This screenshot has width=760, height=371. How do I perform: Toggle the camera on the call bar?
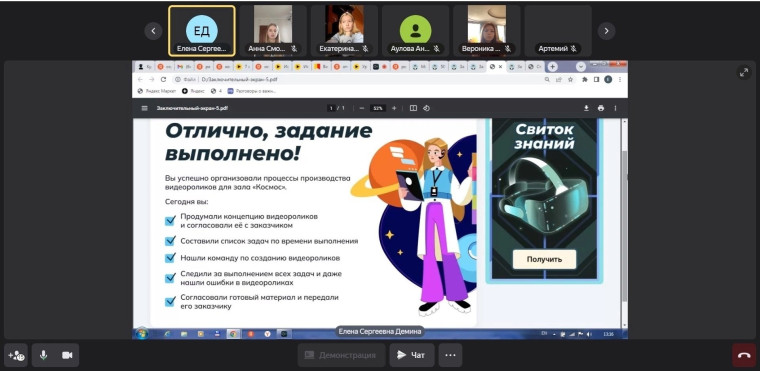[x=67, y=355]
